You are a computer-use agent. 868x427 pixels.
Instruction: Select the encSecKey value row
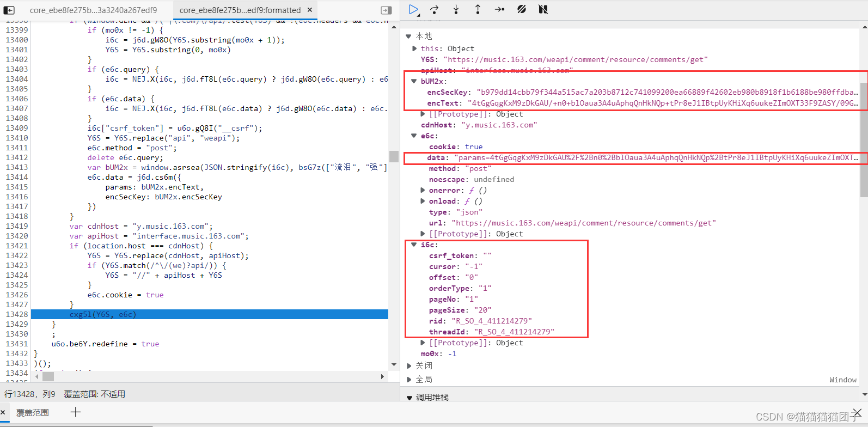(643, 92)
